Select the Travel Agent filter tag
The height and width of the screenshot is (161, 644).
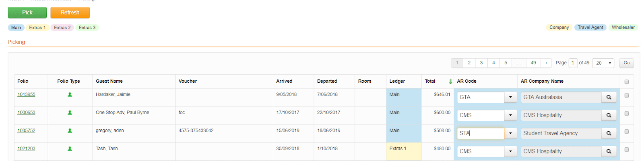click(x=590, y=27)
